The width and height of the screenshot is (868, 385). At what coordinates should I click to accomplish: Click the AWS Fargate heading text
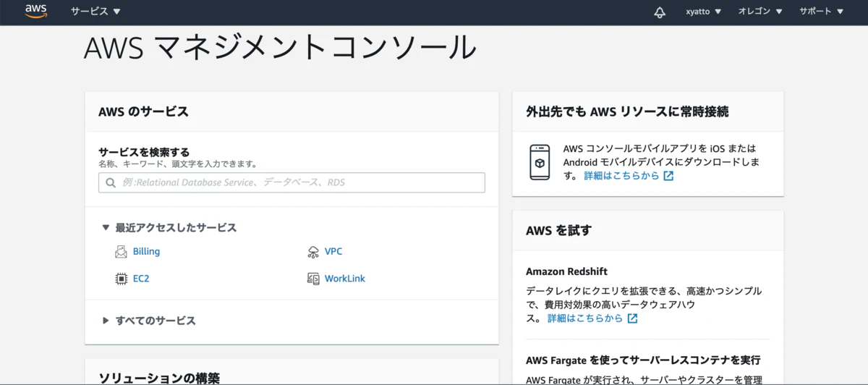(x=643, y=360)
